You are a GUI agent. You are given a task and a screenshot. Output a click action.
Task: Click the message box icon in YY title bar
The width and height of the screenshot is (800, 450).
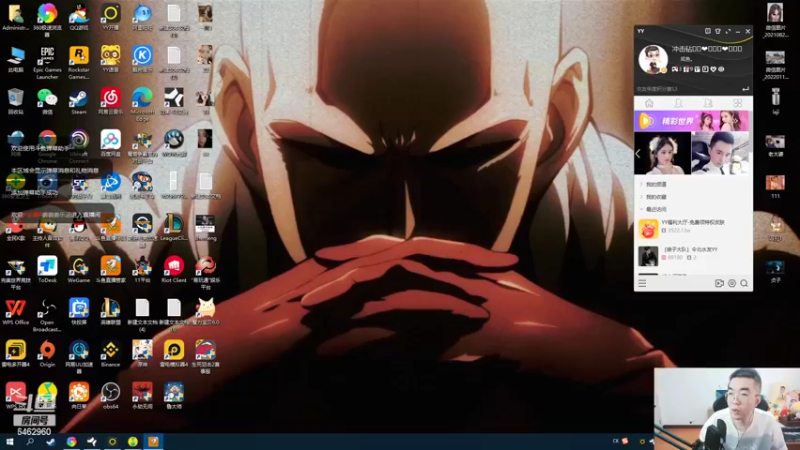708,31
